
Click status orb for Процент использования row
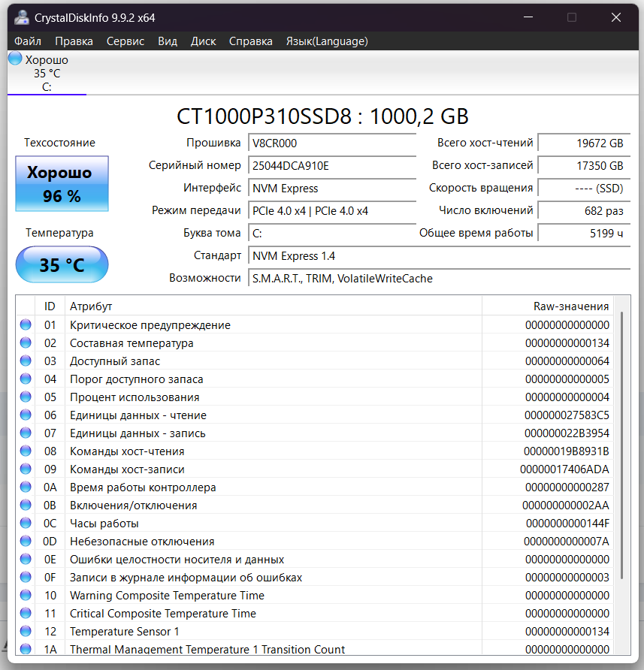click(26, 397)
